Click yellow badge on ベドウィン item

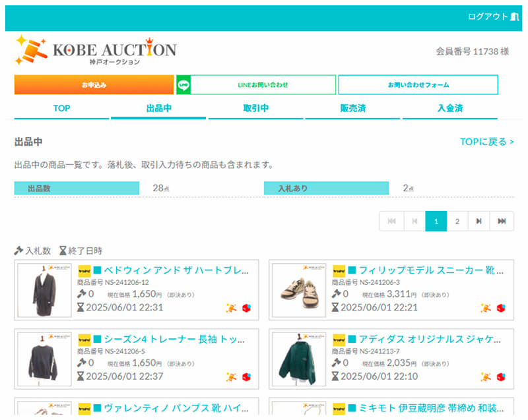(x=84, y=271)
